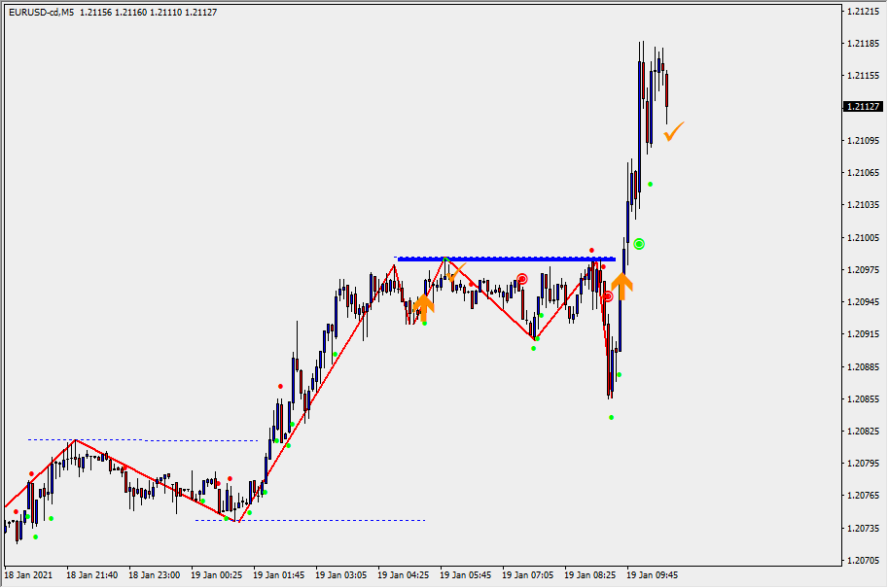Select the red dot above the blue line
Image resolution: width=888 pixels, height=588 pixels.
(x=591, y=251)
